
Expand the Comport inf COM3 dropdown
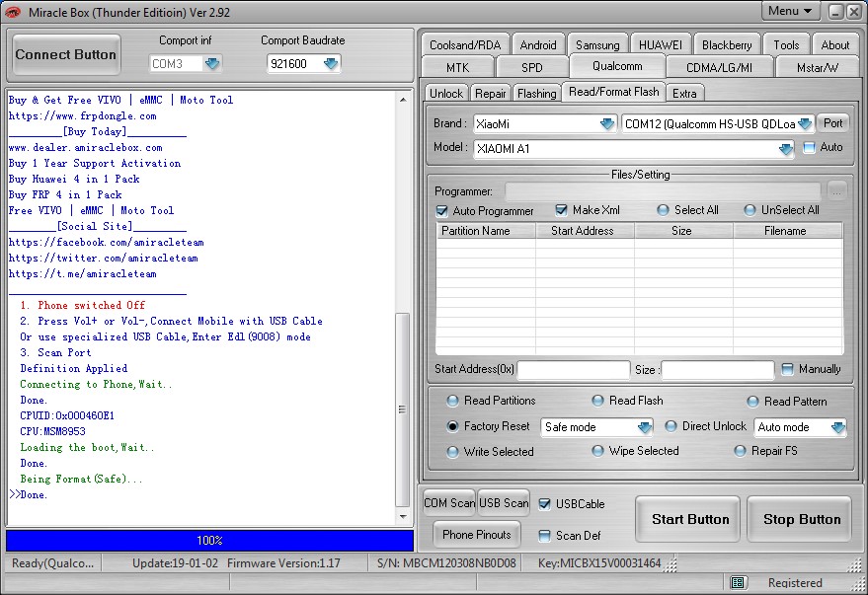(x=212, y=63)
